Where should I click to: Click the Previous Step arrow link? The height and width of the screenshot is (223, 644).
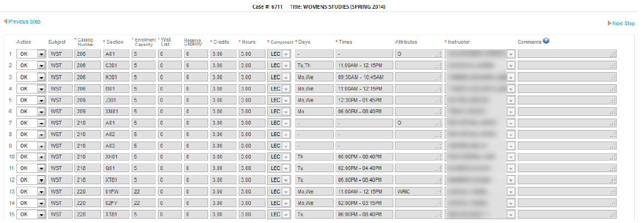click(24, 22)
